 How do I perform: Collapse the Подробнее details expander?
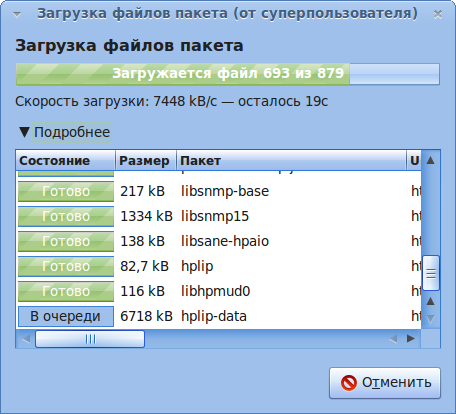click(65, 132)
